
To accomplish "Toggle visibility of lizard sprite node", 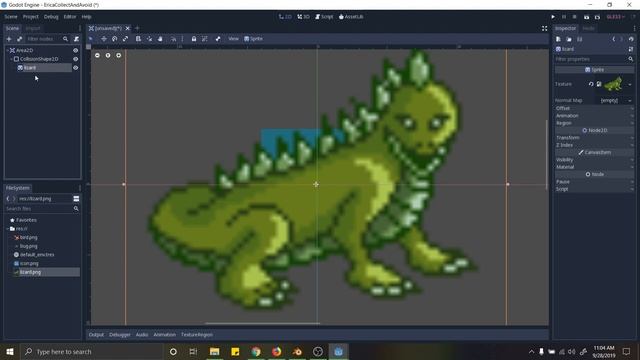I will (x=76, y=68).
